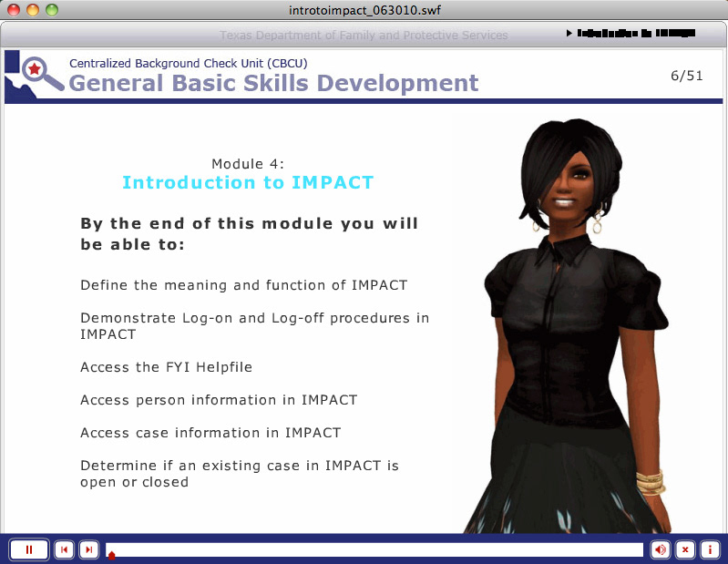Screen dimensions: 728x564
Task: Click 'Define the meaning and function' objective
Action: [244, 285]
